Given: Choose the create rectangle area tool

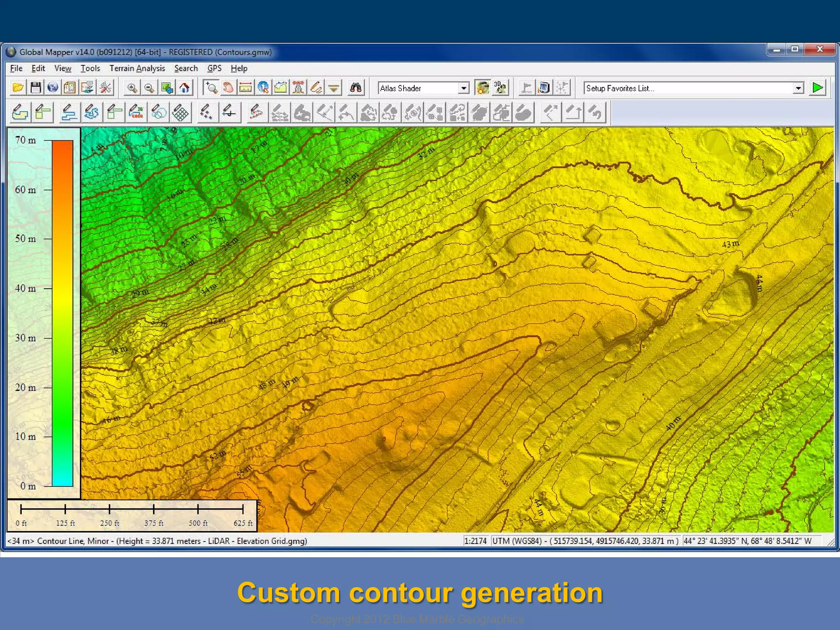Looking at the screenshot, I should [x=43, y=112].
